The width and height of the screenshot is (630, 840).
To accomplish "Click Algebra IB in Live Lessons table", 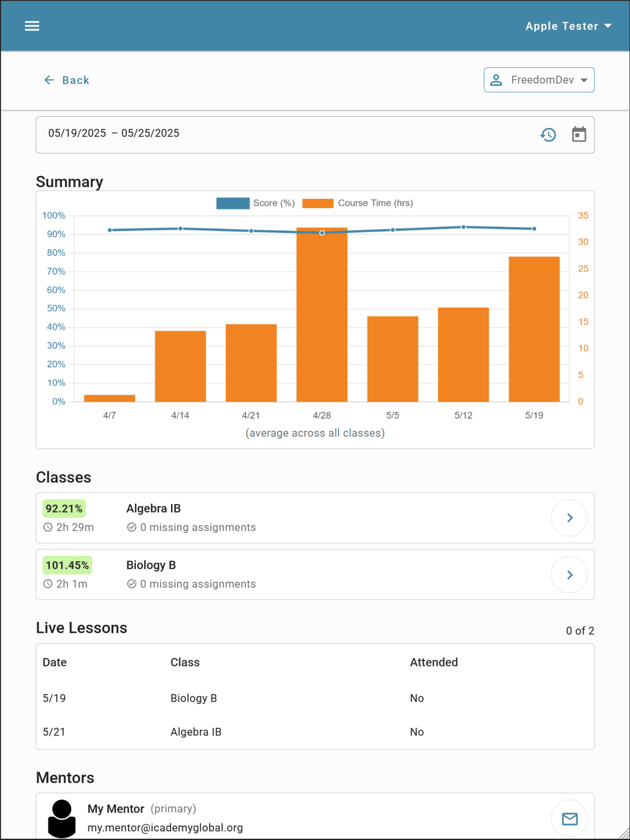I will (196, 732).
